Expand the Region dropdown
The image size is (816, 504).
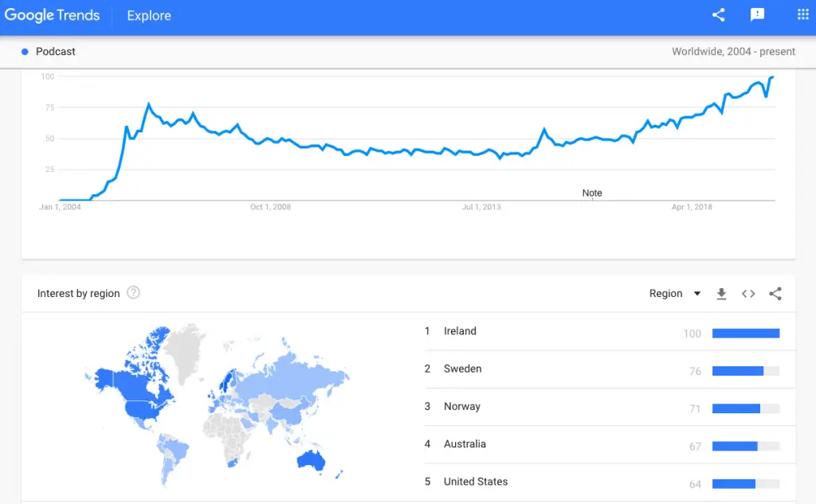[x=675, y=293]
